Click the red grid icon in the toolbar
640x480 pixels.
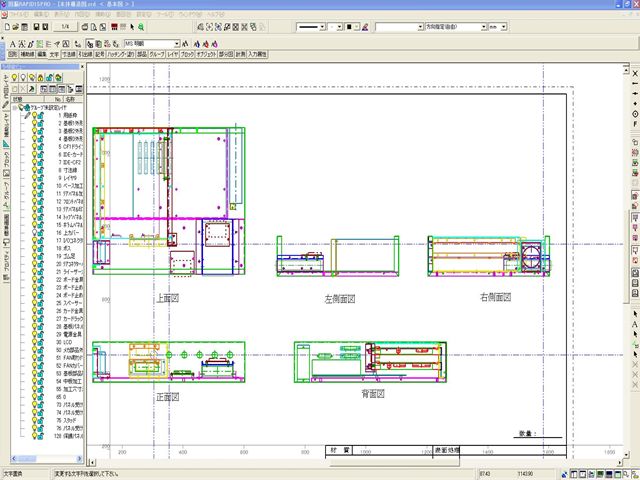click(114, 27)
